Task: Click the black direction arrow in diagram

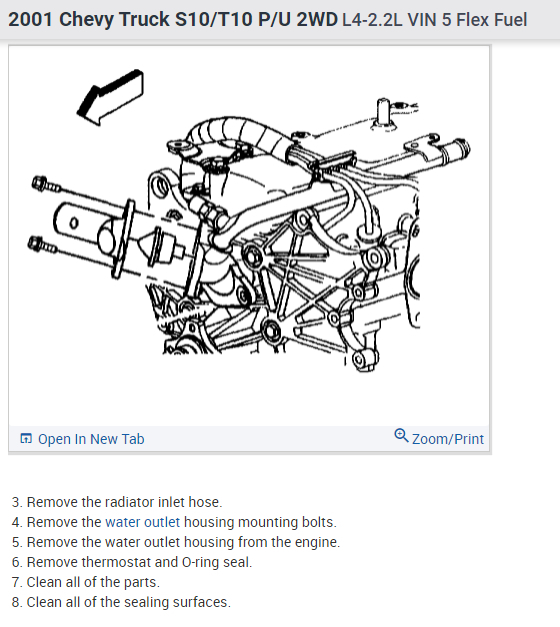Action: click(x=110, y=97)
